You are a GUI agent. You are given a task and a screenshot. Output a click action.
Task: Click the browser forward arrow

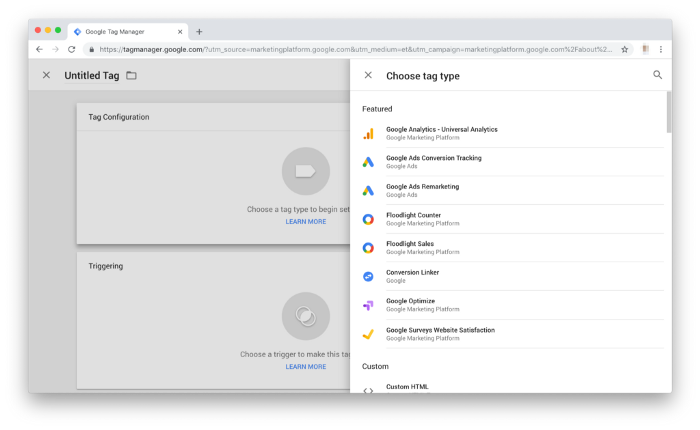tap(55, 49)
